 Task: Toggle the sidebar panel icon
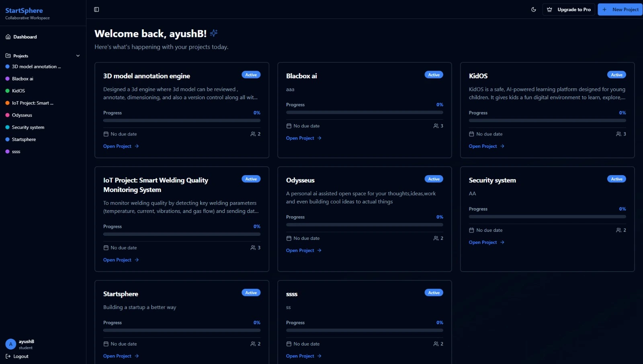[x=96, y=10]
